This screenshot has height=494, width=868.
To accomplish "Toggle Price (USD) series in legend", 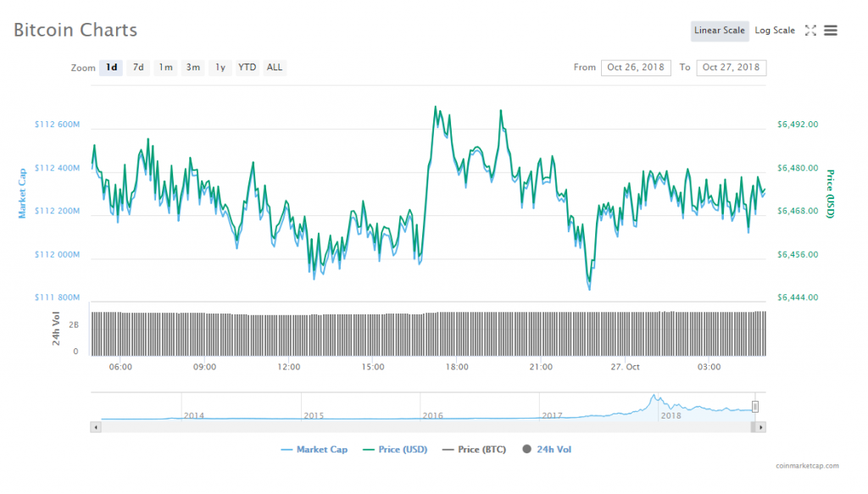I will coord(395,449).
